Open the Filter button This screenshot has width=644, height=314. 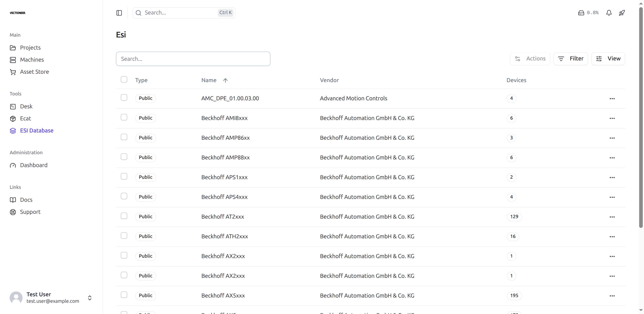[x=571, y=59]
